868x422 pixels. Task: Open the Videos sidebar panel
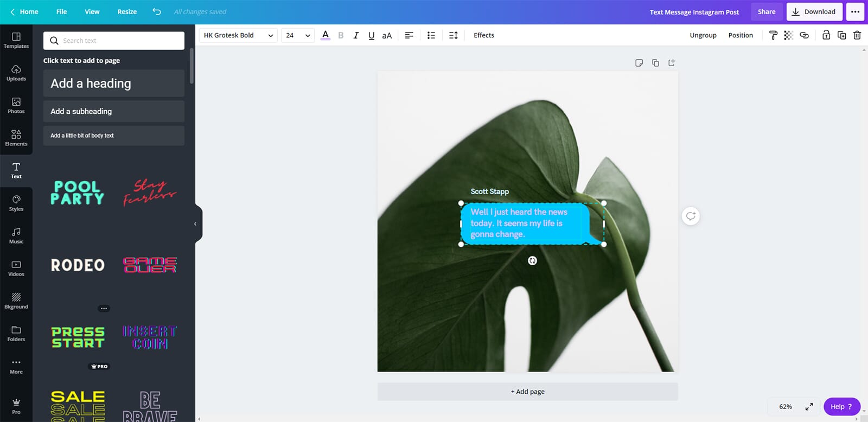click(16, 268)
